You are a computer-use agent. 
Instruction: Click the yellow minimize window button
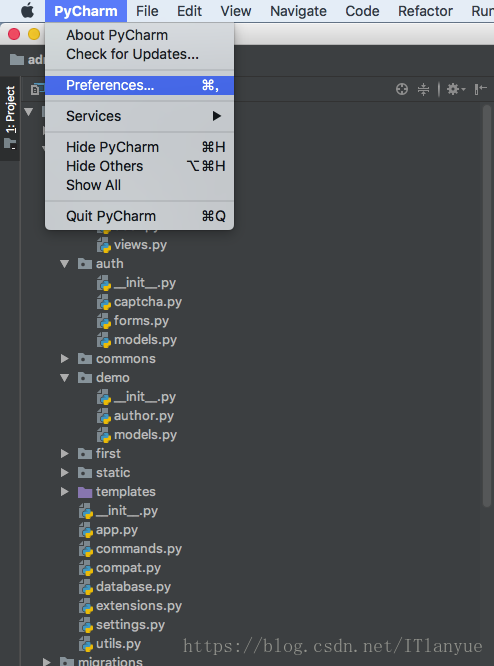pyautogui.click(x=34, y=34)
